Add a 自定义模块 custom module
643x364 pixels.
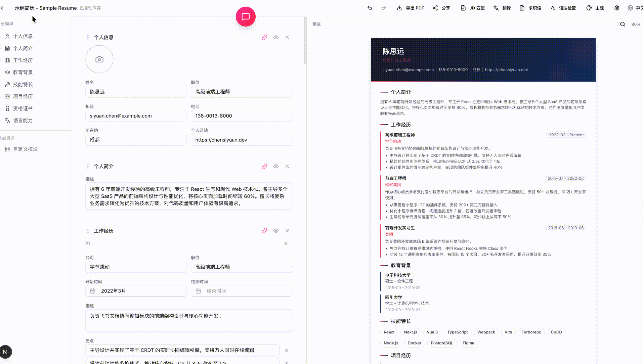24,149
